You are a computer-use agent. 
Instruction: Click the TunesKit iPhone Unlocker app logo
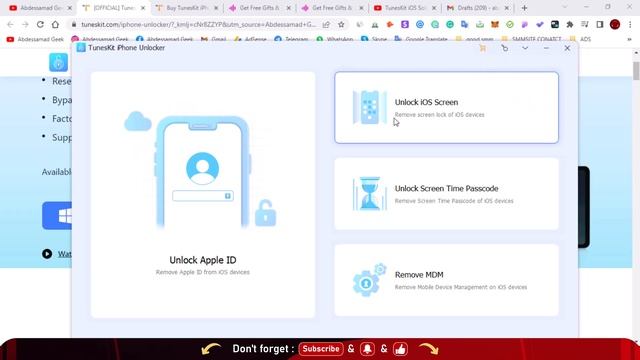(81, 48)
